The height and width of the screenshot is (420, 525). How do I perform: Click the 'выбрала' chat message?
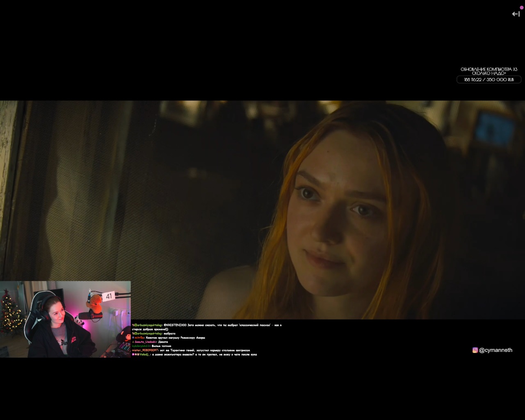154,333
